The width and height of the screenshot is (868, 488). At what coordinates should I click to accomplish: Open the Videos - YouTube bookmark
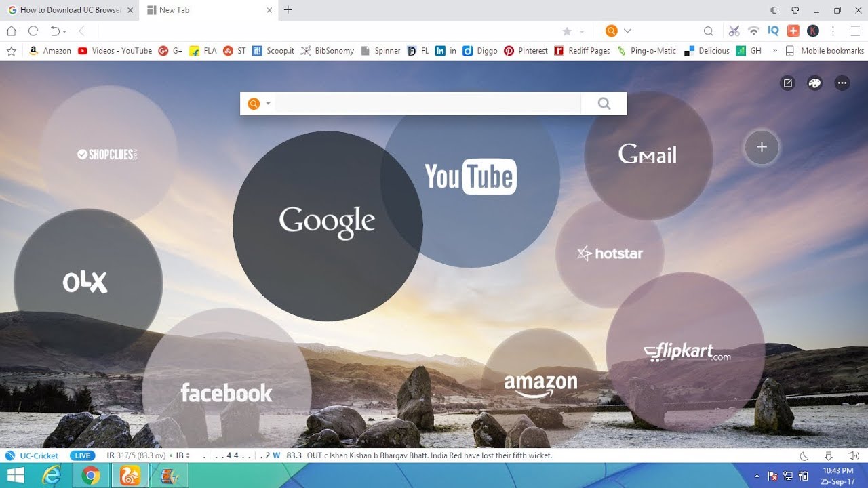click(115, 51)
